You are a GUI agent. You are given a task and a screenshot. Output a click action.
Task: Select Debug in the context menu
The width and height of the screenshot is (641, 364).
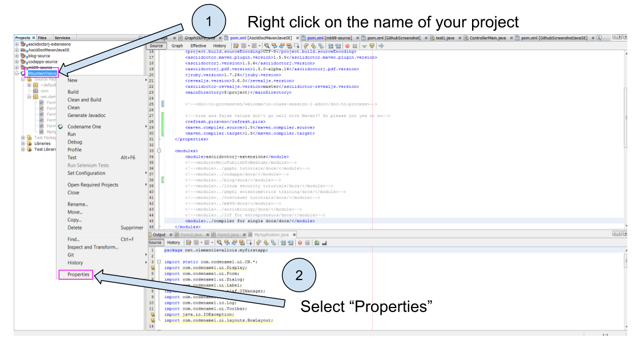74,141
